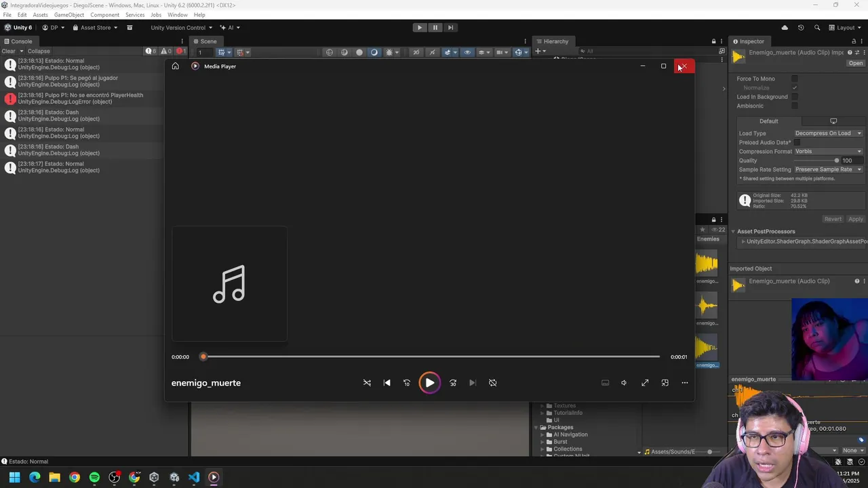
Task: Toggle Console warning messages filter
Action: 166,52
